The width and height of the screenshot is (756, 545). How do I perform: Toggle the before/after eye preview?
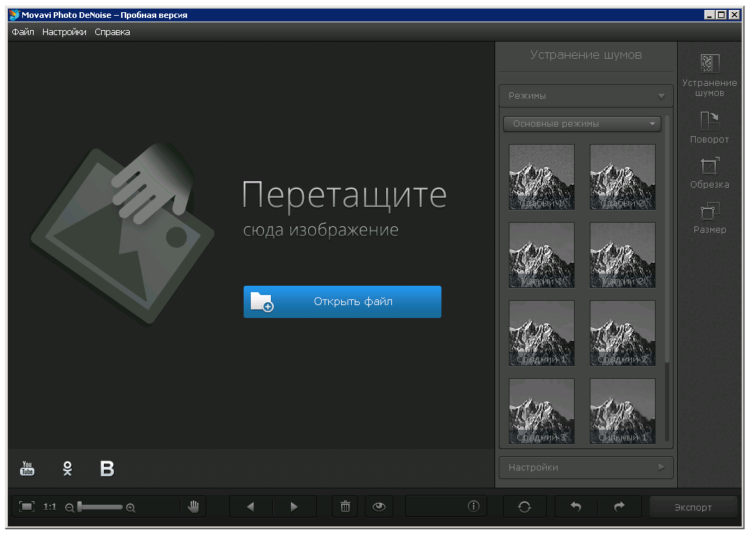click(379, 506)
